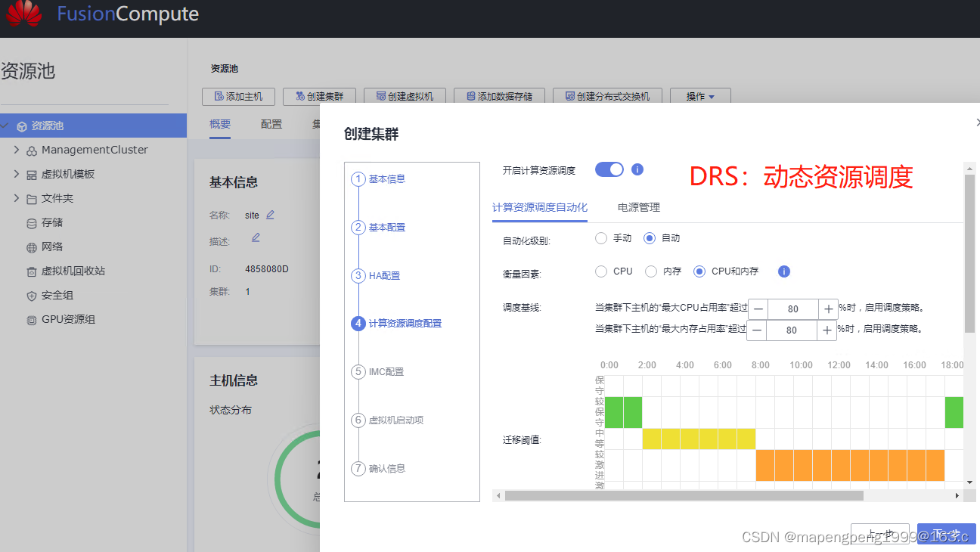Click info icon beside compute scheduling toggle
The height and width of the screenshot is (552, 980).
point(637,169)
